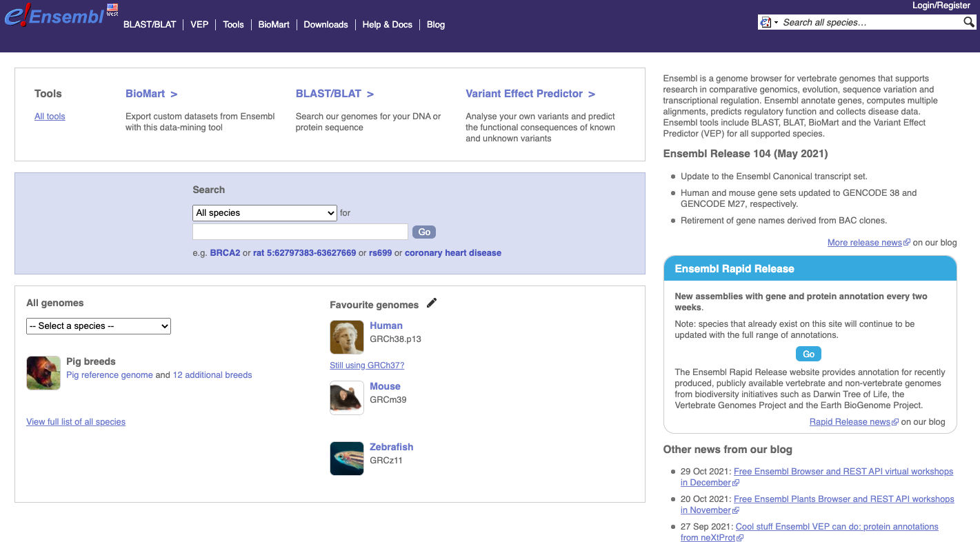Open the VEP menu item

[199, 24]
